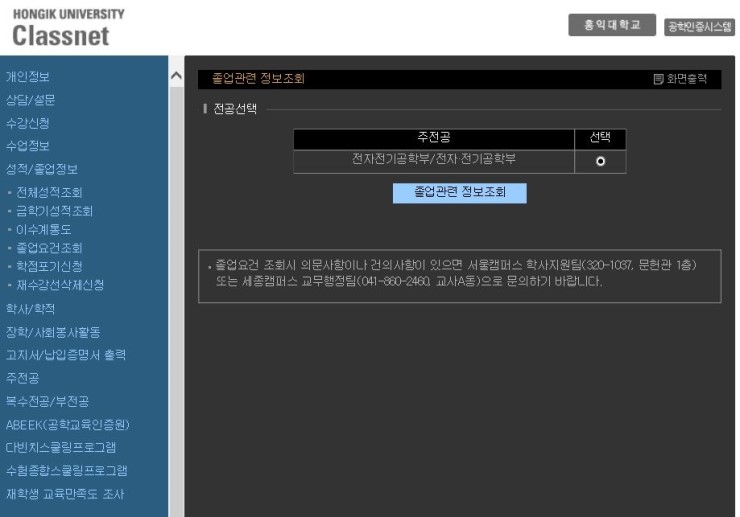Open the 수강신청 menu

pyautogui.click(x=27, y=123)
